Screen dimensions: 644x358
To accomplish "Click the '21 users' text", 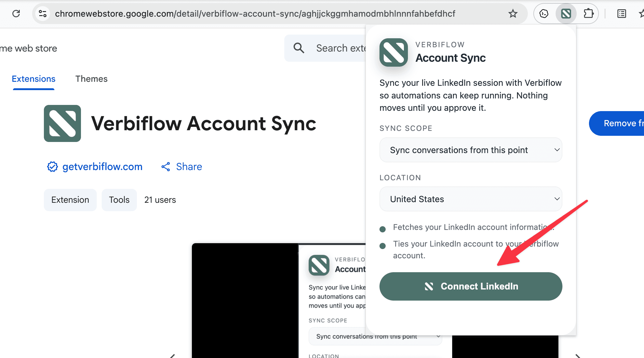I will [x=160, y=200].
